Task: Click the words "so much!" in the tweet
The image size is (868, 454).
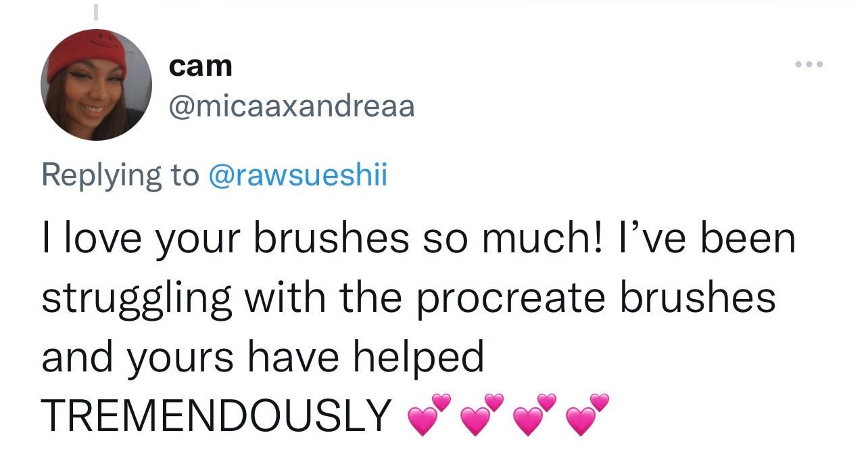Action: (514, 240)
